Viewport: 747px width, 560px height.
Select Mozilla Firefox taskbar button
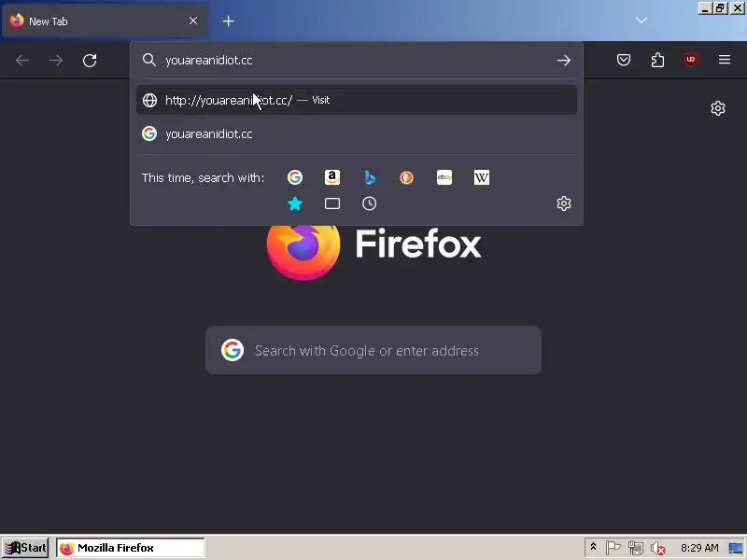130,548
